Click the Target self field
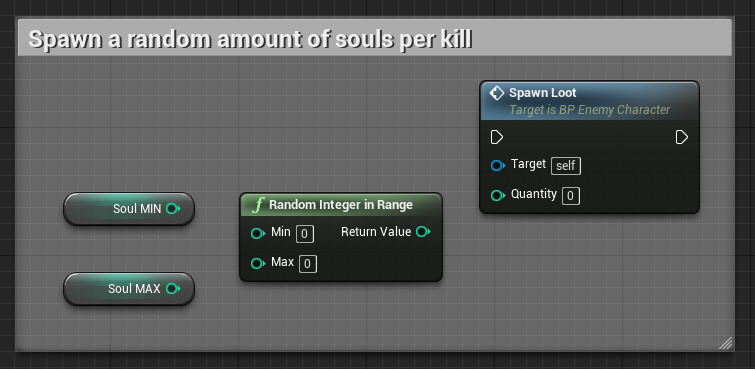Screen dimensions: 755x369 pyautogui.click(x=566, y=166)
